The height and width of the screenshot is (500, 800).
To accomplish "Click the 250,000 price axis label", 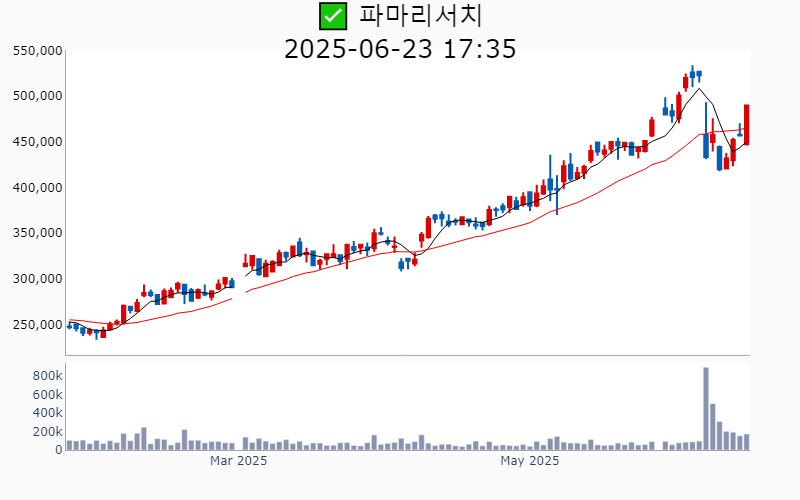I will pyautogui.click(x=38, y=324).
